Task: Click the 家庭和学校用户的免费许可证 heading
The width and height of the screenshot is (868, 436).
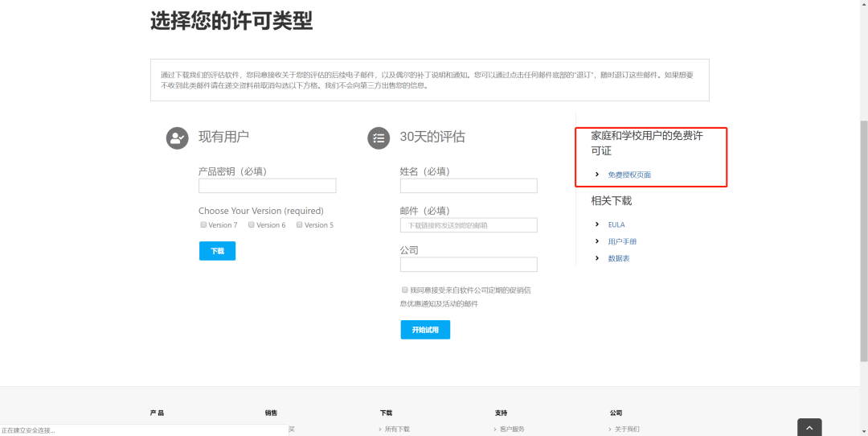Action: tap(646, 143)
